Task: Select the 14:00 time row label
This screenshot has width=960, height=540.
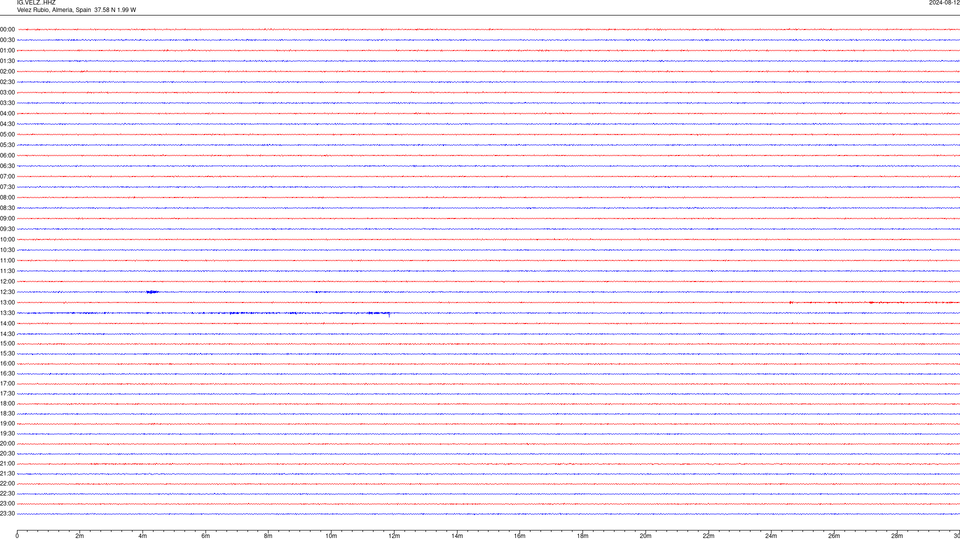Action: click(x=7, y=323)
